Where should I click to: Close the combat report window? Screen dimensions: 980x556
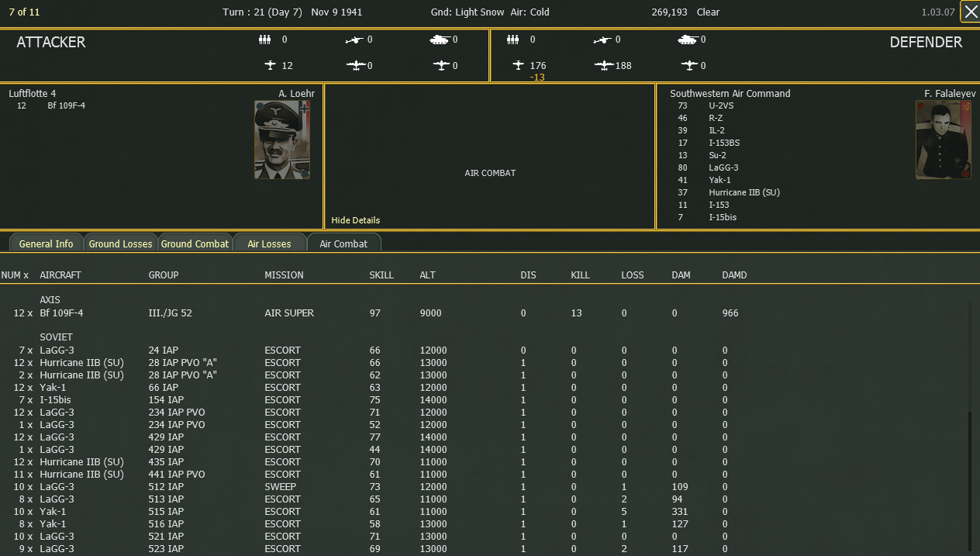pyautogui.click(x=970, y=12)
